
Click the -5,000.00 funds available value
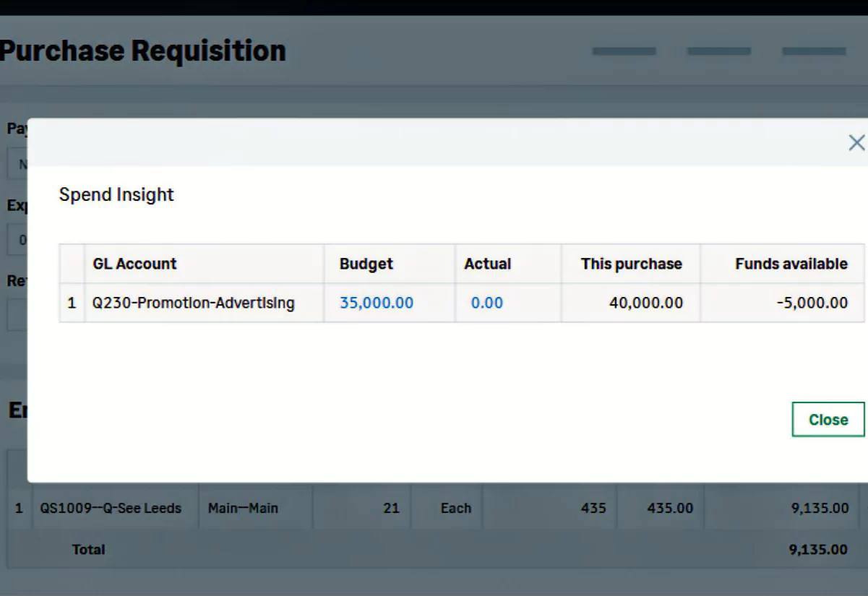click(812, 303)
